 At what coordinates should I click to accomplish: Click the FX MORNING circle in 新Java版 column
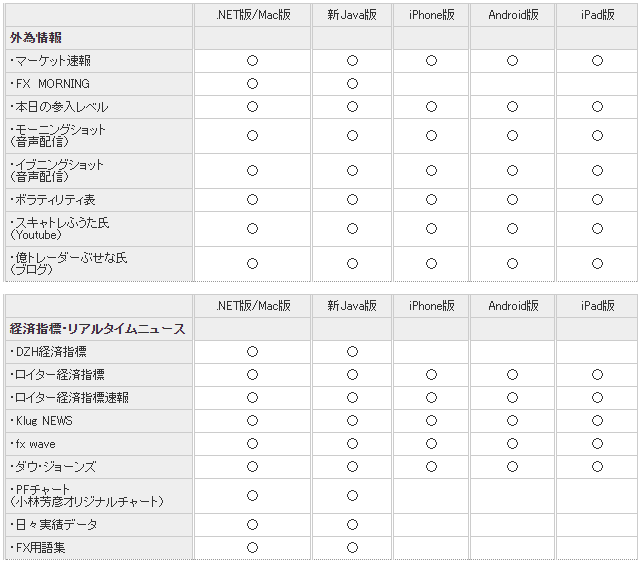[x=352, y=84]
